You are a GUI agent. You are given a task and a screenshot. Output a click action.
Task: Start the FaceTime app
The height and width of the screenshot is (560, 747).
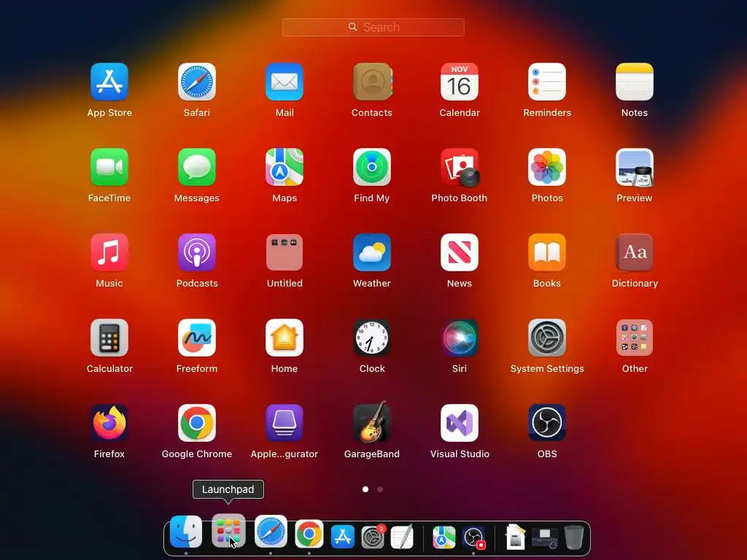(109, 167)
